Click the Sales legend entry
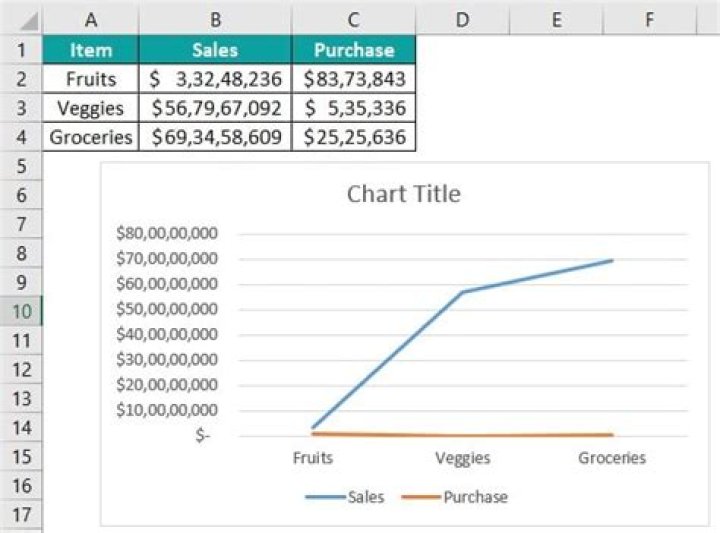Viewport: 720px width, 533px height. coord(345,497)
